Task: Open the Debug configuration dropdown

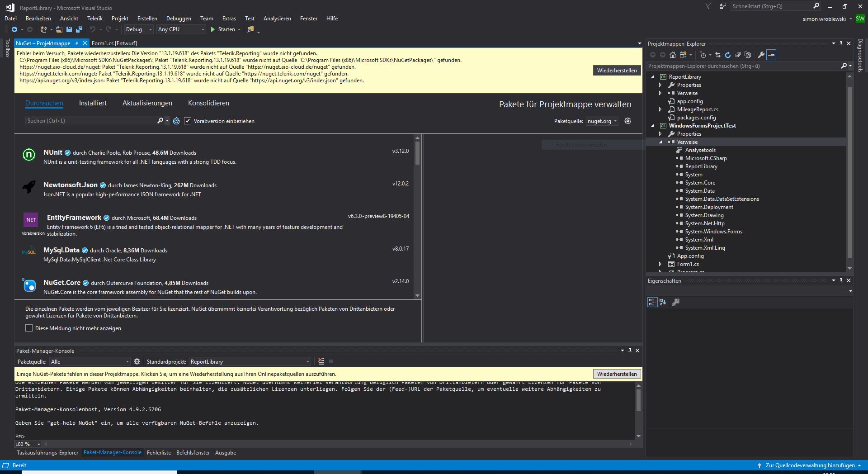Action: tap(139, 29)
